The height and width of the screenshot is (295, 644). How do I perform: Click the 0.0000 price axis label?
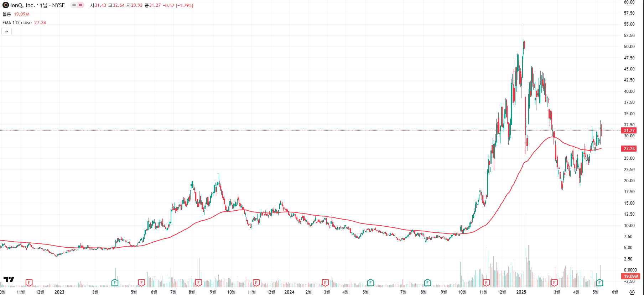(x=630, y=270)
